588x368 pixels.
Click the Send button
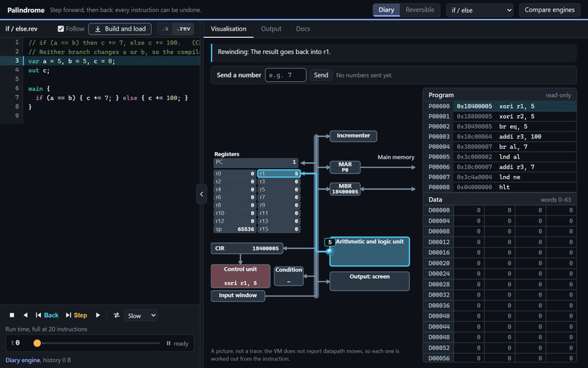(x=321, y=74)
